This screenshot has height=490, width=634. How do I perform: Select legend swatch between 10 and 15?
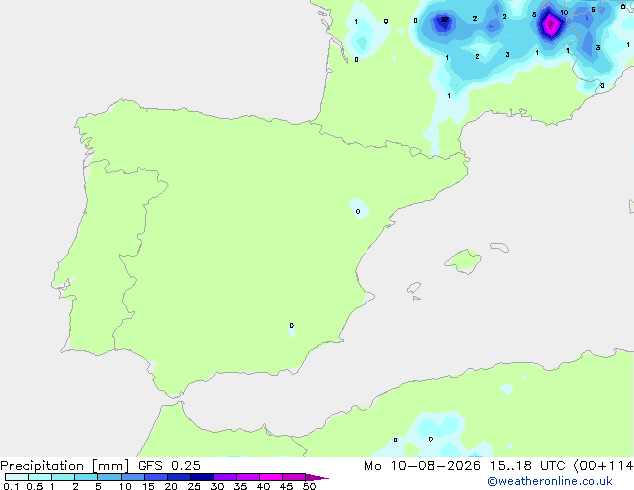click(x=132, y=477)
